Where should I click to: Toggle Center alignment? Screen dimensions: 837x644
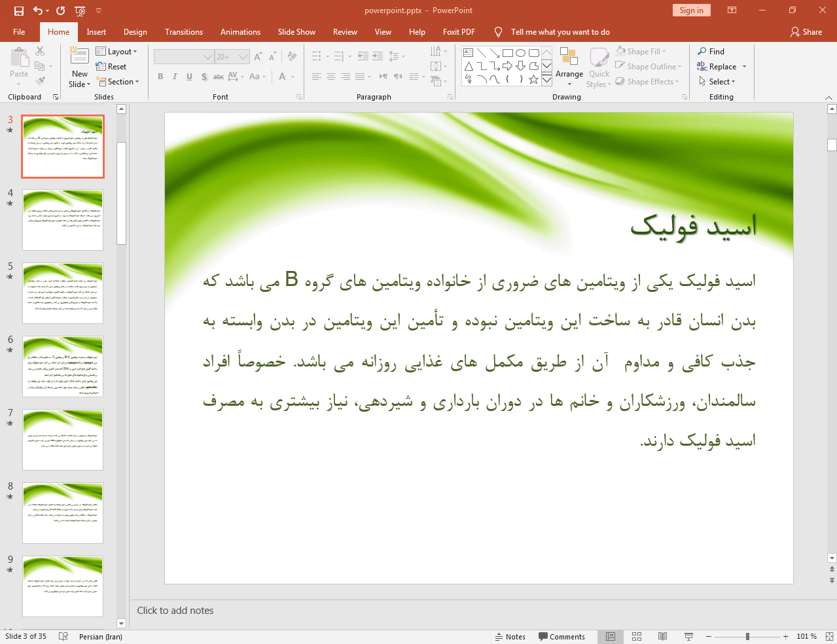pyautogui.click(x=331, y=77)
